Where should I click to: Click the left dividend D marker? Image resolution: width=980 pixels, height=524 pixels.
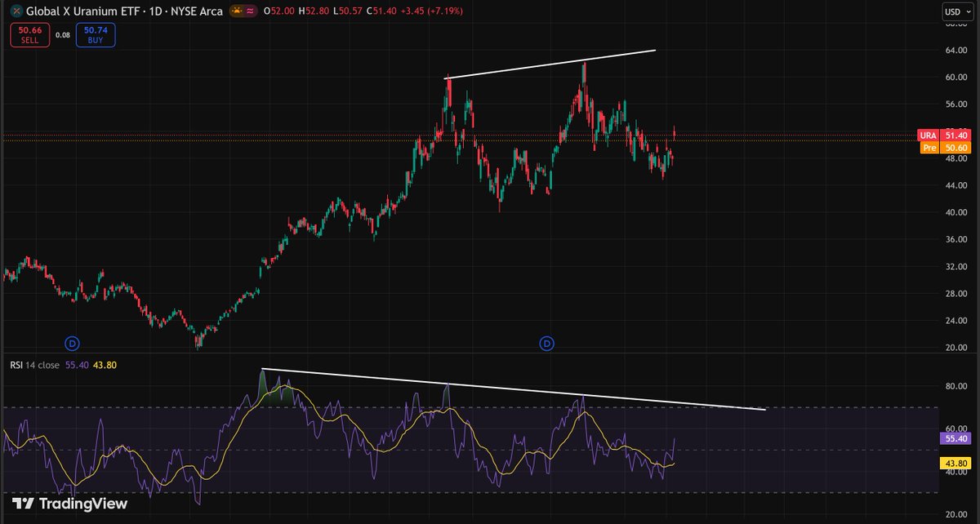point(72,343)
